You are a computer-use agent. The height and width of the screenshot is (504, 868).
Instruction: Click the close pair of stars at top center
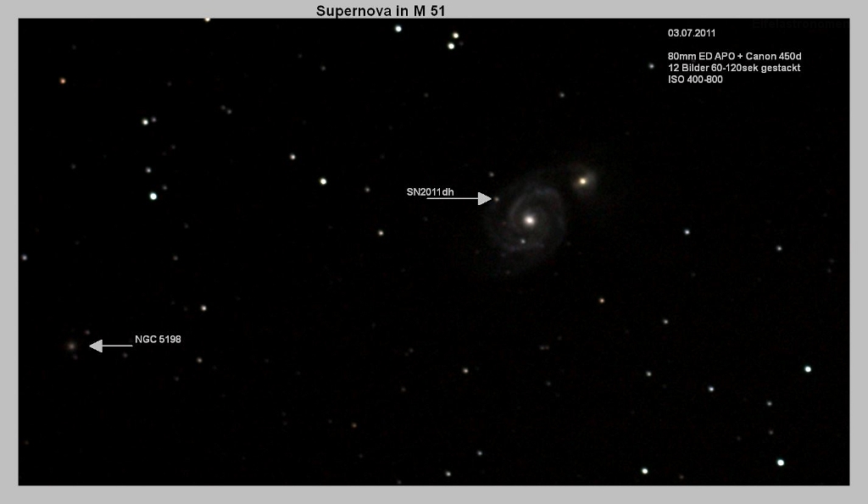[453, 41]
